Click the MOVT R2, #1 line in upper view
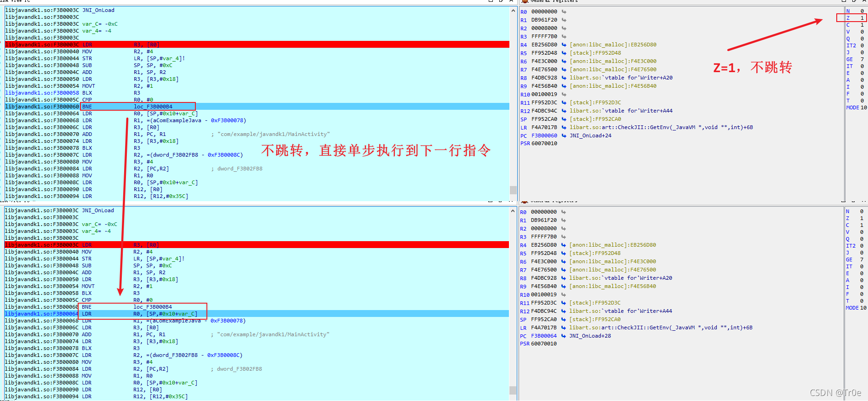This screenshot has width=868, height=401. [x=118, y=86]
